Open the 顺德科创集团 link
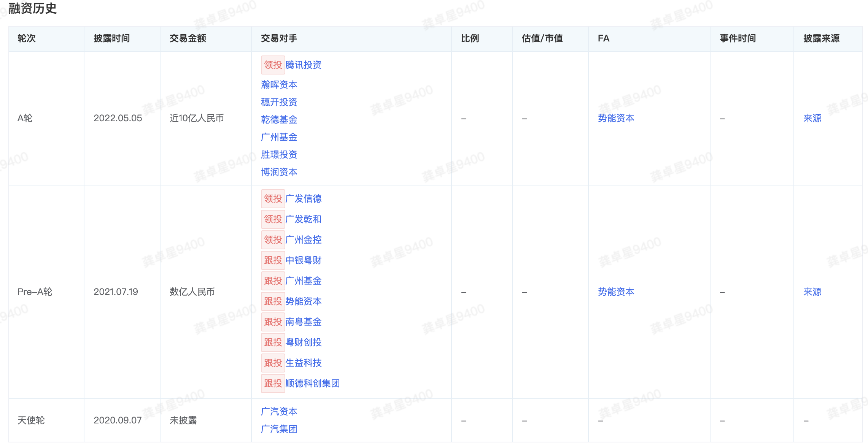Viewport: 868px width, 447px height. 312,383
